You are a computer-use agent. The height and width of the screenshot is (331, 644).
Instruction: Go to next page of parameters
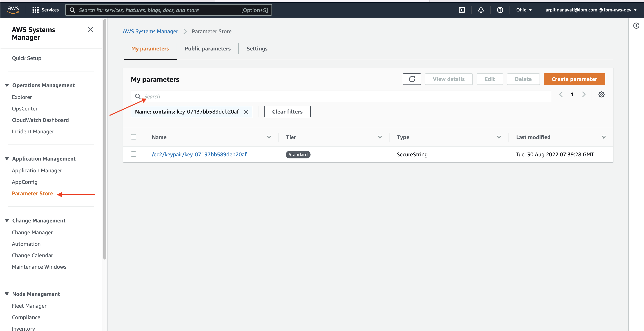[584, 94]
